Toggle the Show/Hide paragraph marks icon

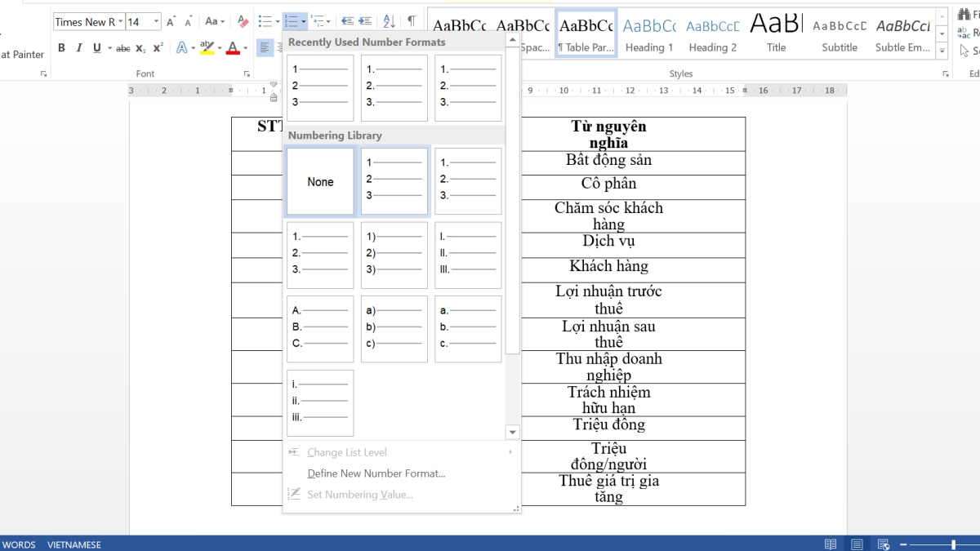(412, 21)
